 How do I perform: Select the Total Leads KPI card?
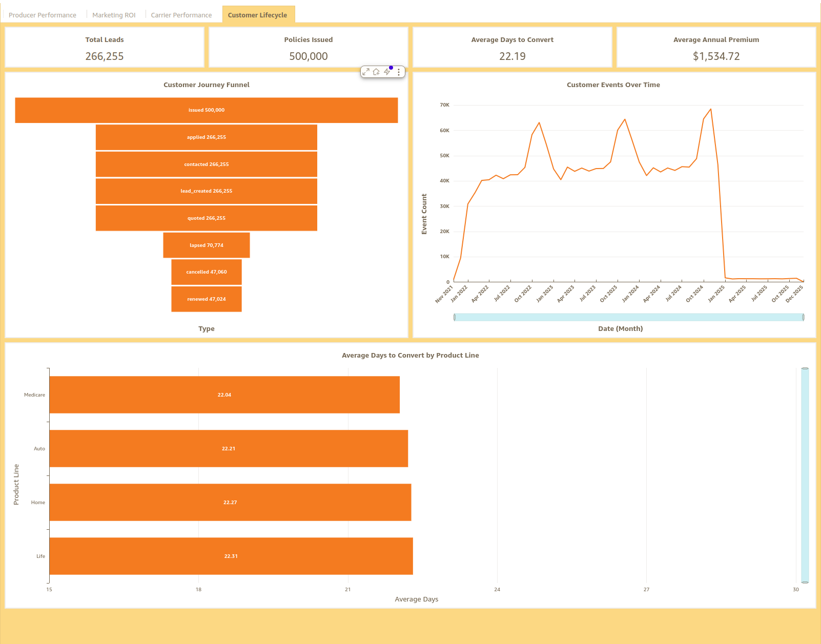[105, 47]
